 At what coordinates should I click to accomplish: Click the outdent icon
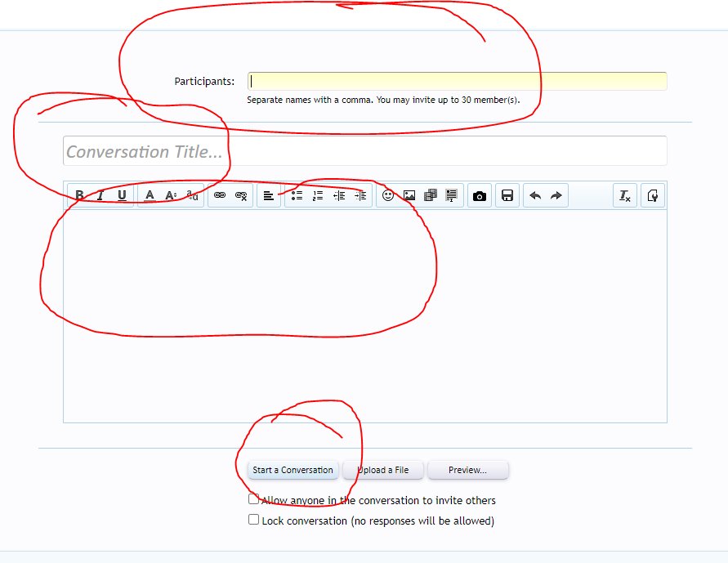coord(339,195)
